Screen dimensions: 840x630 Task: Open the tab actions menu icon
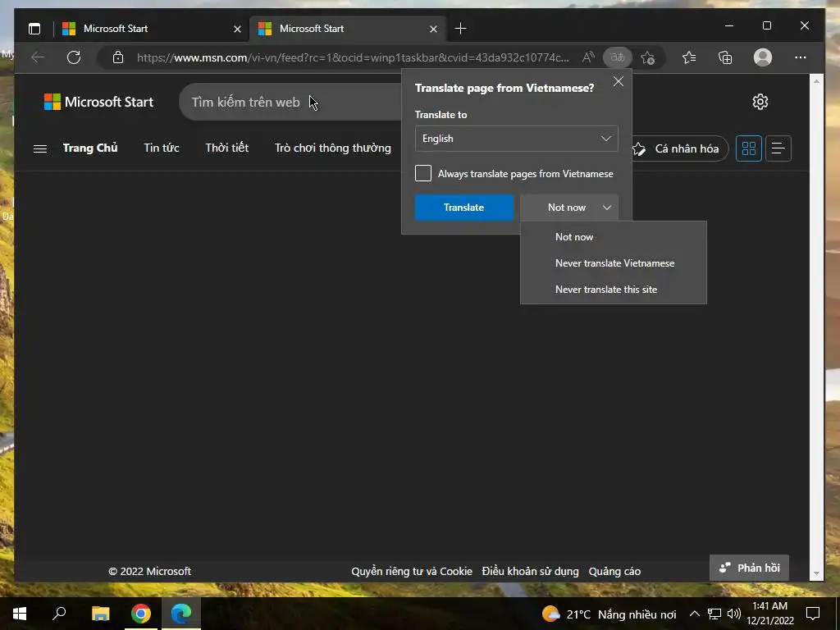pyautogui.click(x=34, y=29)
